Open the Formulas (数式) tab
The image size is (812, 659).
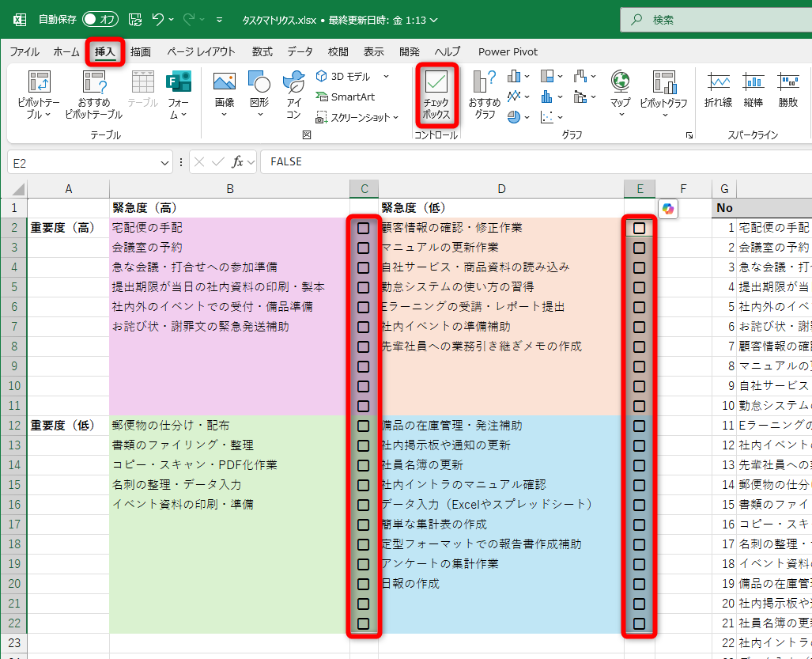click(x=262, y=51)
